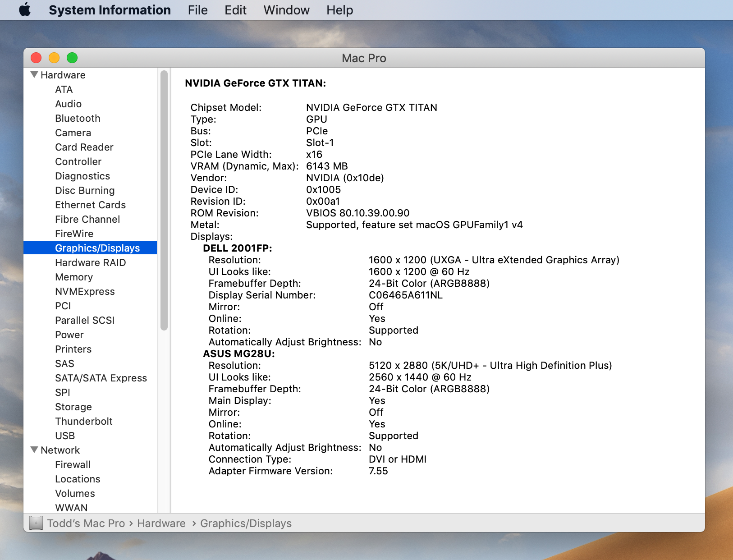Click Graphics/Displays in the path bar
Viewport: 733px width, 560px height.
pos(246,523)
